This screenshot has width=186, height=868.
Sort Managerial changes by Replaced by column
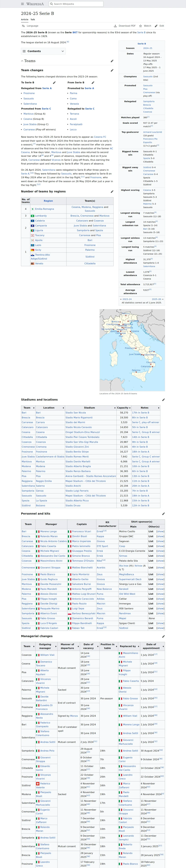coord(129,646)
